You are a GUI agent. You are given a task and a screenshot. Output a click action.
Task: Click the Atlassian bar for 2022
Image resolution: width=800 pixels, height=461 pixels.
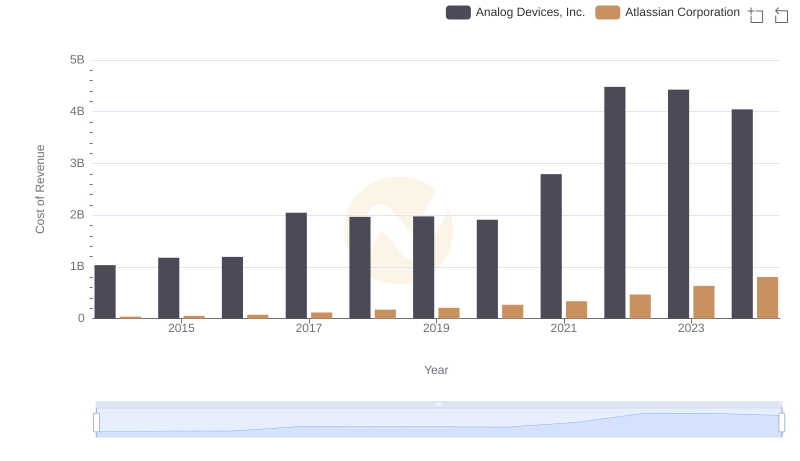640,306
